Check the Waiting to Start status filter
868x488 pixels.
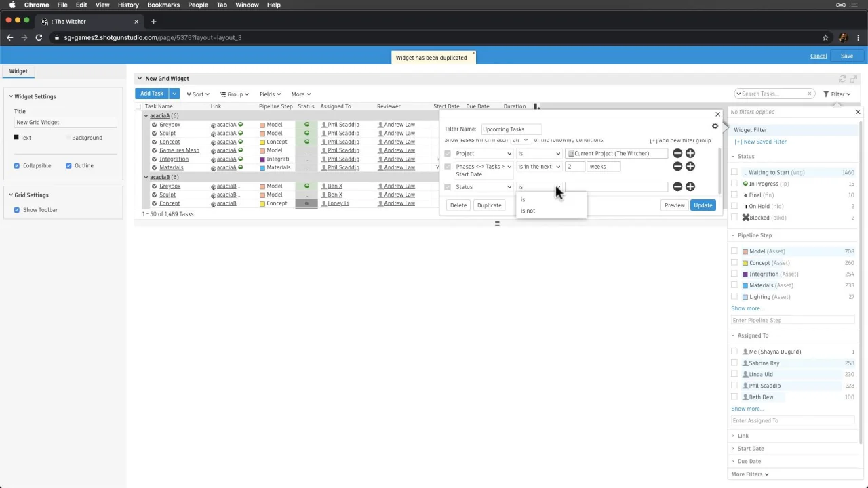(x=734, y=172)
